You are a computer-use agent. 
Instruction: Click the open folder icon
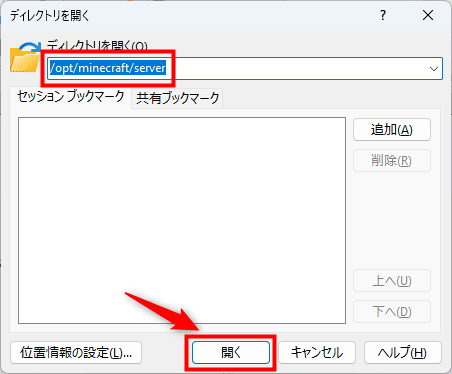click(x=25, y=57)
